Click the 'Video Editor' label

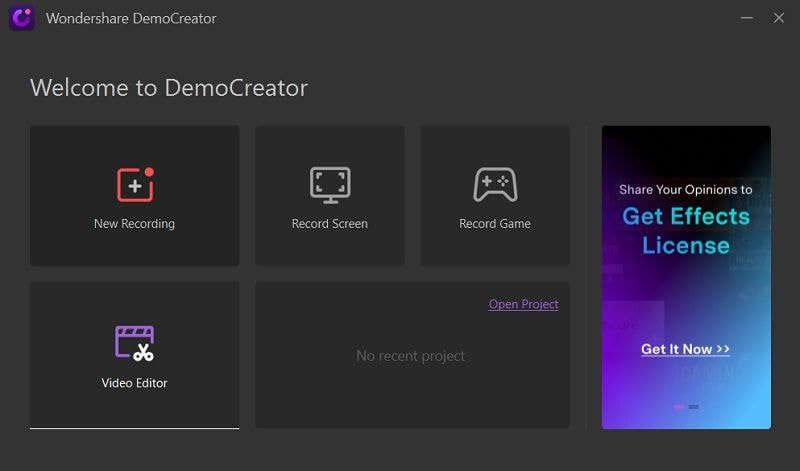pos(134,383)
